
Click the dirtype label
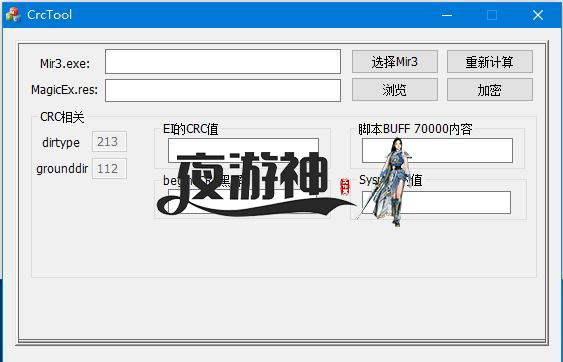point(61,143)
